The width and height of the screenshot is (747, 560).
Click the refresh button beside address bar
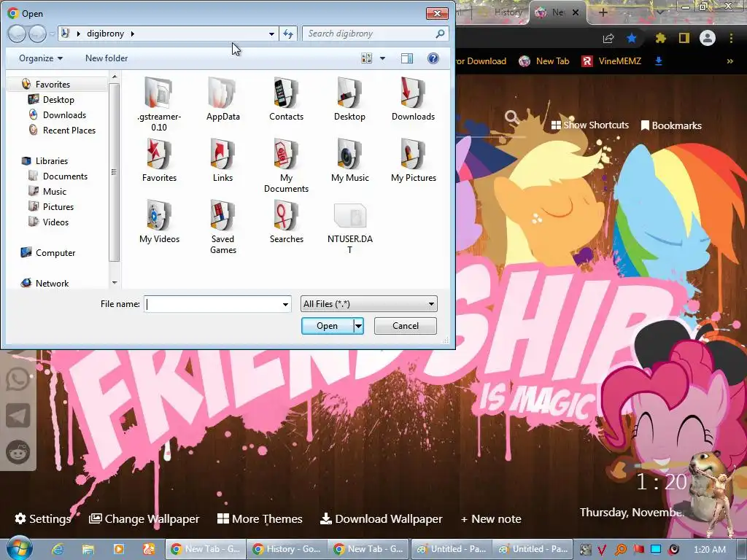click(288, 34)
